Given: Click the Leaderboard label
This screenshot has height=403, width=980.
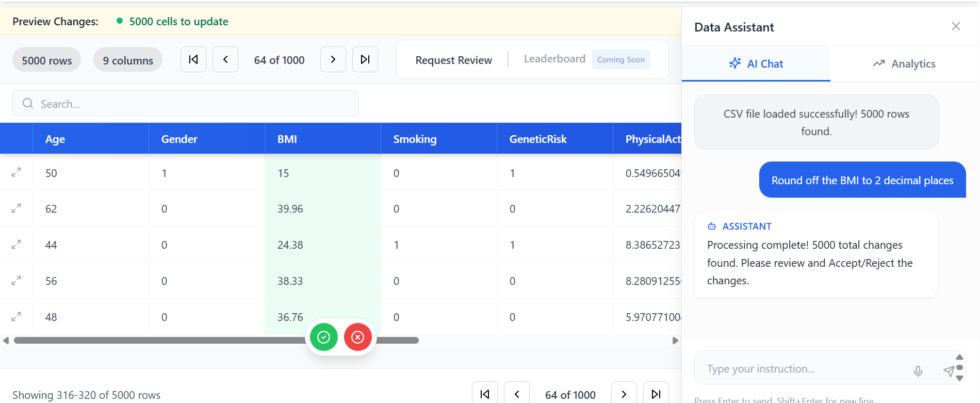Looking at the screenshot, I should [x=554, y=59].
